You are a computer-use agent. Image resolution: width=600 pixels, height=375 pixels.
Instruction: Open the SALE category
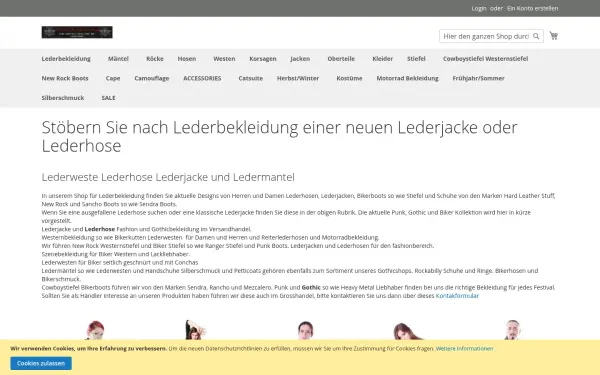point(108,98)
